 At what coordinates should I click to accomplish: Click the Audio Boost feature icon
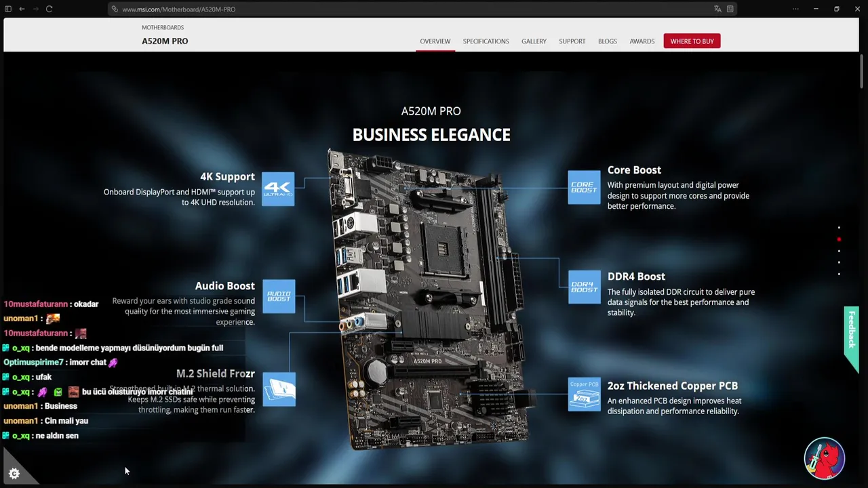[279, 296]
